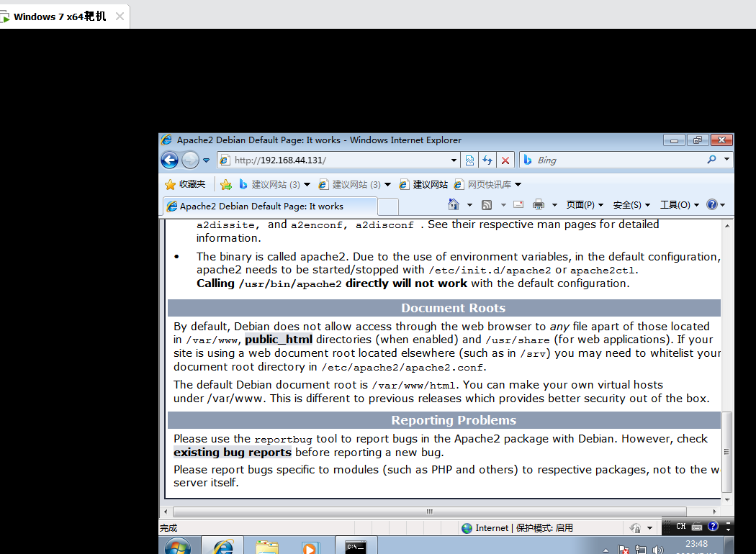Open the 工具(O) menu
756x554 pixels.
tap(680, 205)
